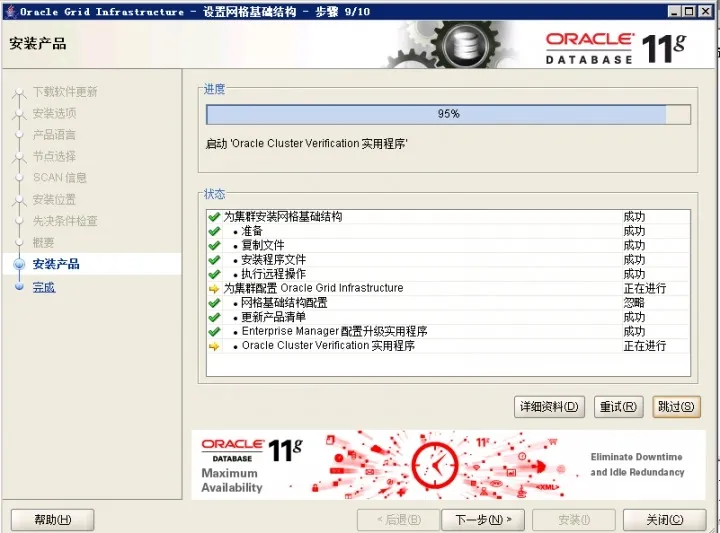Select the SCAN 信息 step in sidebar

coord(60,178)
